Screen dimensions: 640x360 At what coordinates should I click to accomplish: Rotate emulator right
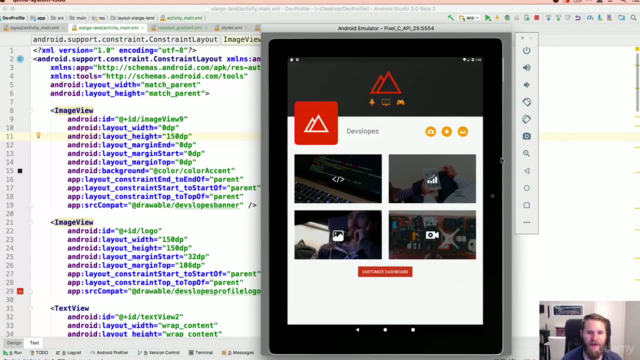point(527,119)
